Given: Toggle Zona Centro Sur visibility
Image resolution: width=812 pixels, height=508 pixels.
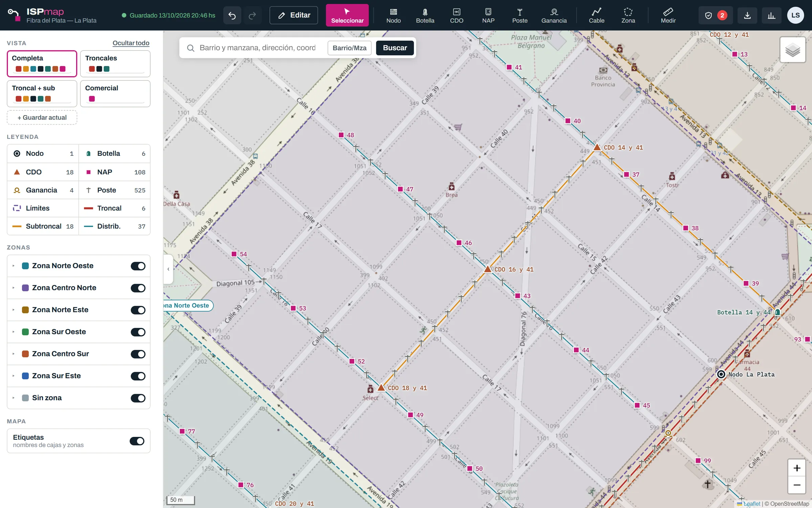Looking at the screenshot, I should pos(138,354).
